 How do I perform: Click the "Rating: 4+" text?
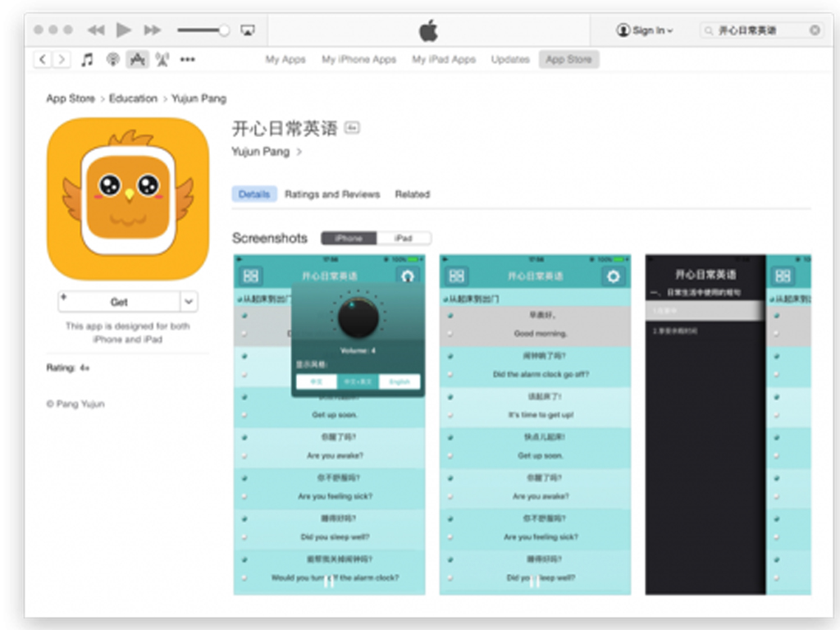click(68, 367)
